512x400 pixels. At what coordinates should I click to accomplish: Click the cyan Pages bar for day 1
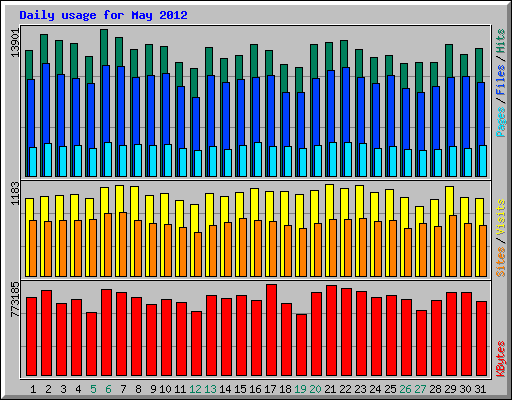tap(33, 162)
